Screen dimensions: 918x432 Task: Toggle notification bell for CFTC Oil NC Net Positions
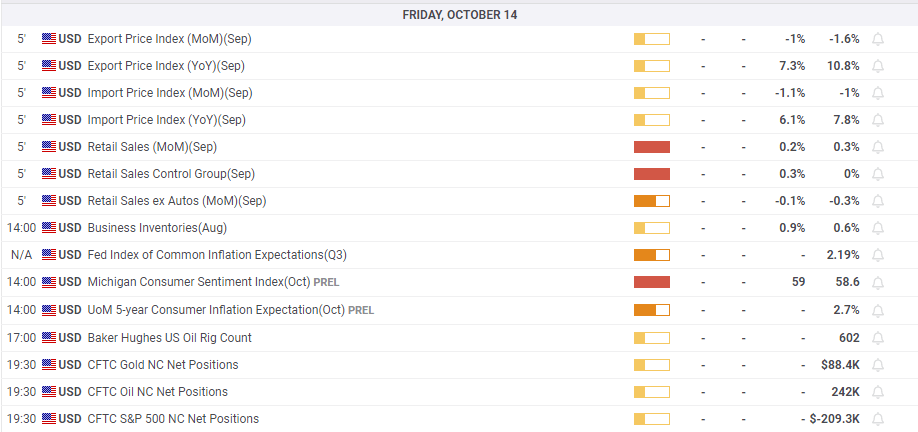(x=878, y=392)
